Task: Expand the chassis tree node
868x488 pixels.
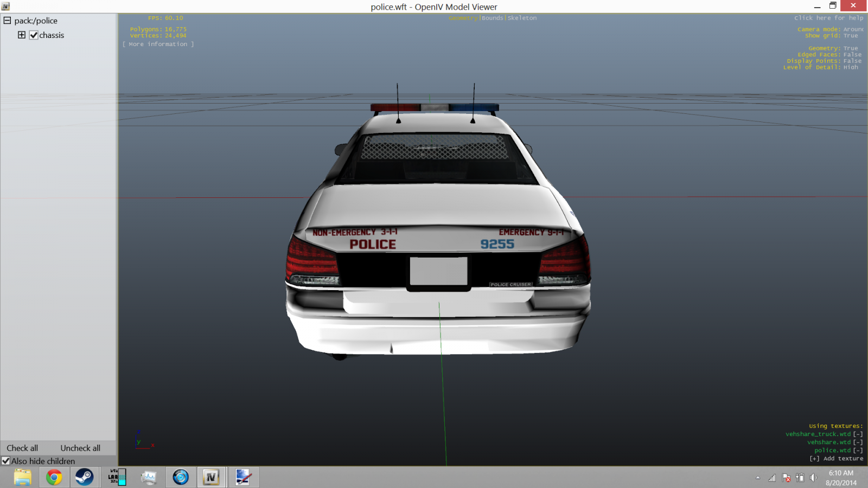Action: [22, 35]
